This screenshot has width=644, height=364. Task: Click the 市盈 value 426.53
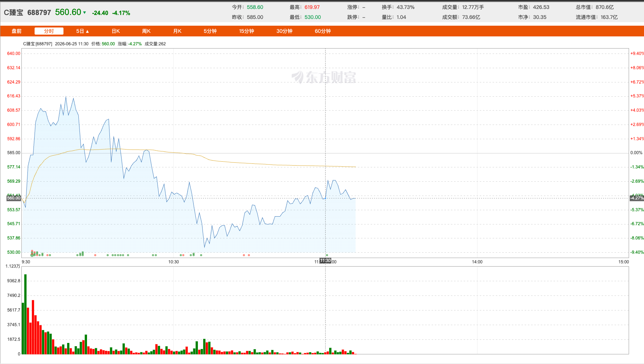point(541,7)
